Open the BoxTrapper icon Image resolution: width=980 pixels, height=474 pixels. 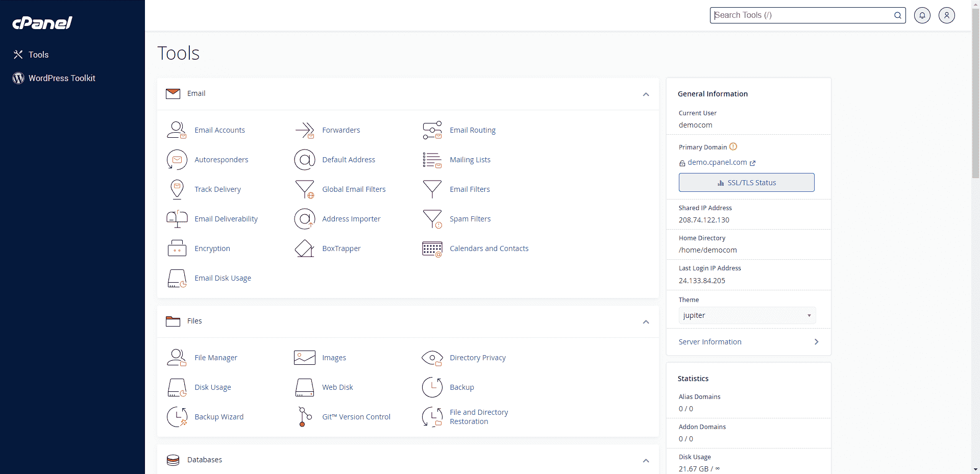(x=305, y=248)
